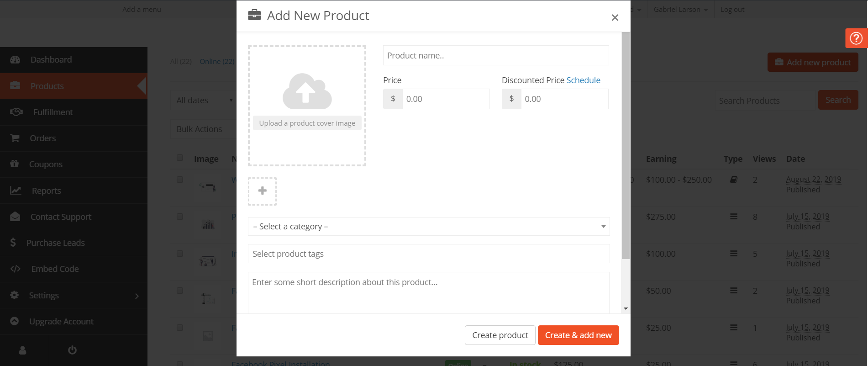Click the Orders shopping cart icon
This screenshot has width=868, height=366.
(x=15, y=138)
